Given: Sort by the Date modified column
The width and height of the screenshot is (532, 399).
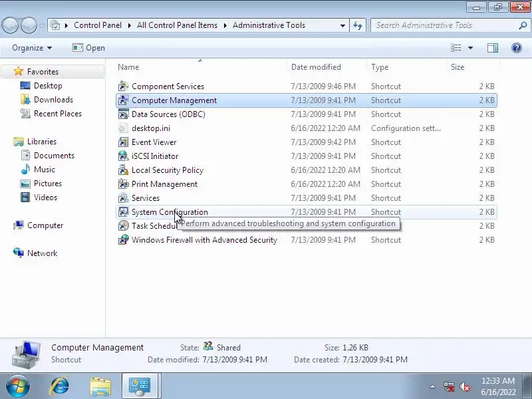Looking at the screenshot, I should pos(327,67).
